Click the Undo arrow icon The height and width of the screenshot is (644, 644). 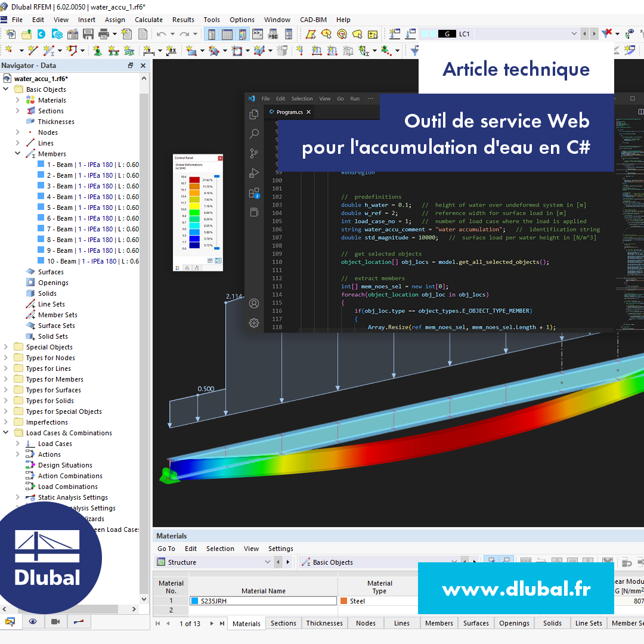tap(162, 34)
